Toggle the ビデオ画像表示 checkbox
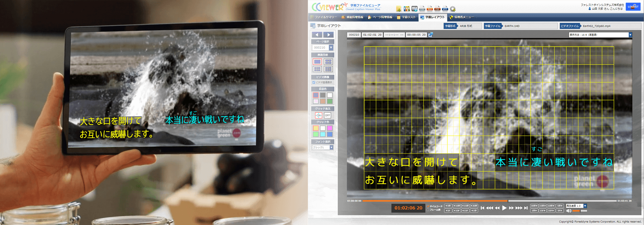Screen dimensions: 644x225 point(314,82)
